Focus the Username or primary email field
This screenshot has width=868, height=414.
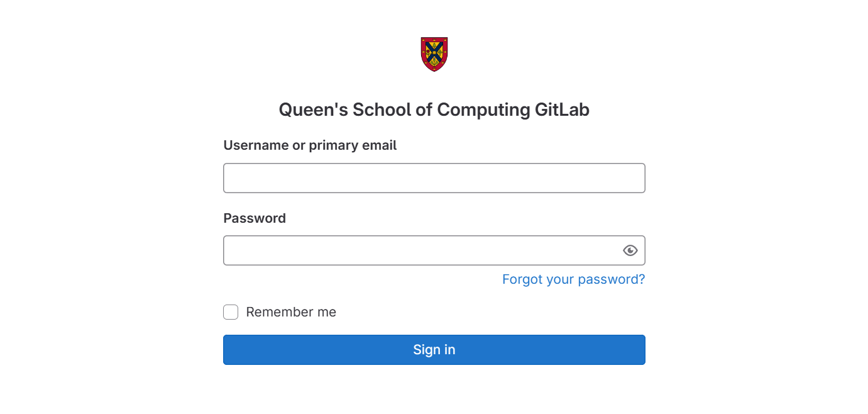(434, 178)
